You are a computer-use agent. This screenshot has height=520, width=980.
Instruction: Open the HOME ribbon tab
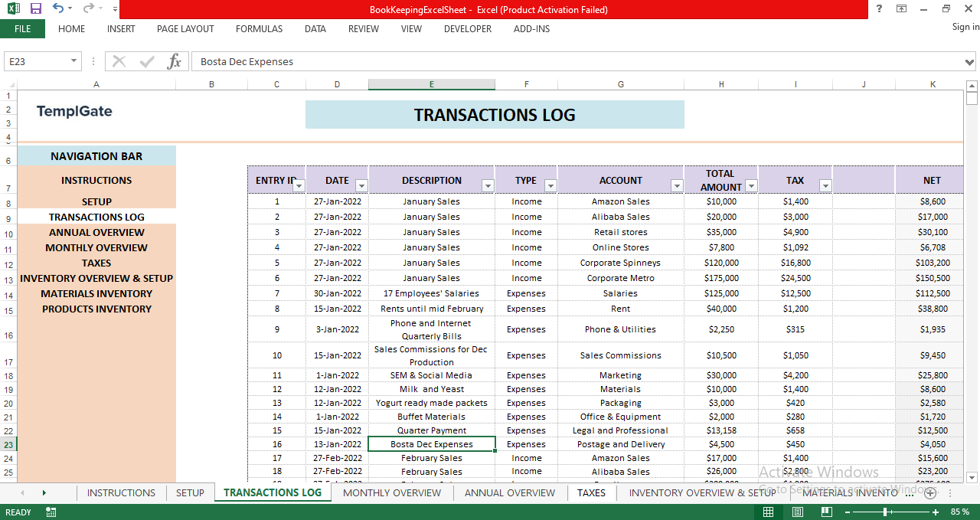pos(71,29)
